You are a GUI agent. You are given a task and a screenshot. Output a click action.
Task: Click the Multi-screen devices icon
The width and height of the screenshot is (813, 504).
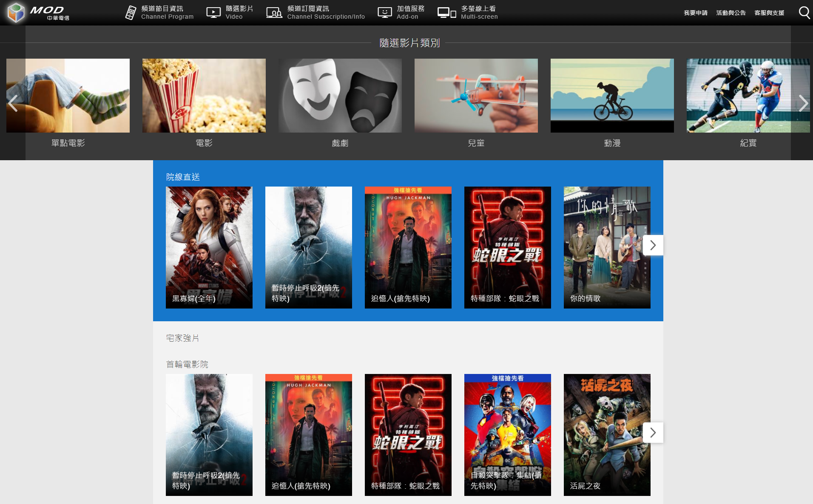447,13
